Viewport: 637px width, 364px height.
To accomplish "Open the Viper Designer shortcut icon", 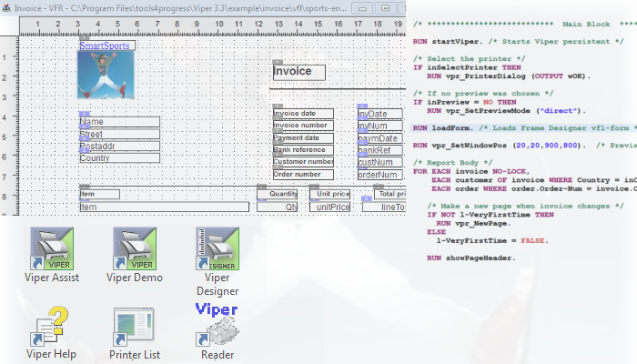I will 217,248.
